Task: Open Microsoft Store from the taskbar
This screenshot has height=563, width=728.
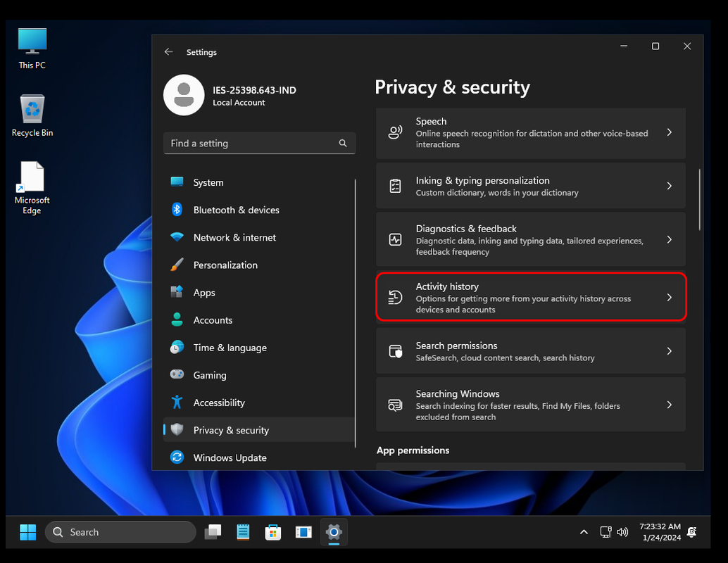Action: coord(273,532)
